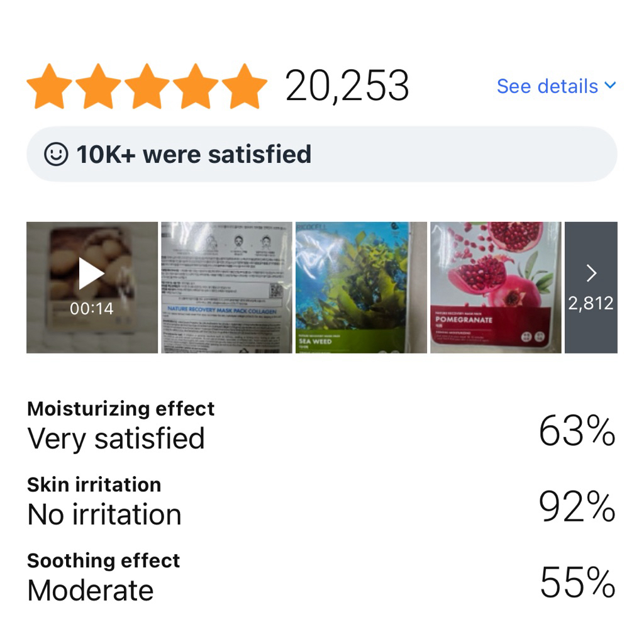
Task: Click the Soothing effect Moderate row
Action: [x=322, y=579]
